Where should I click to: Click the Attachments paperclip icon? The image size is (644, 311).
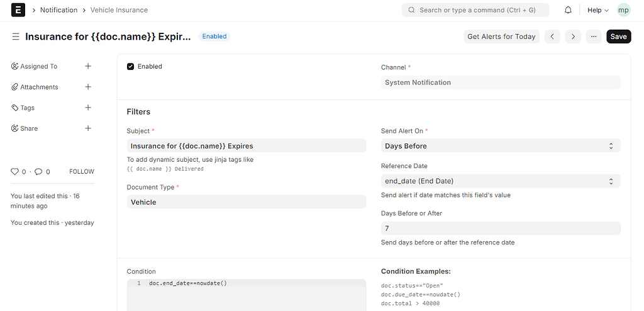[15, 87]
